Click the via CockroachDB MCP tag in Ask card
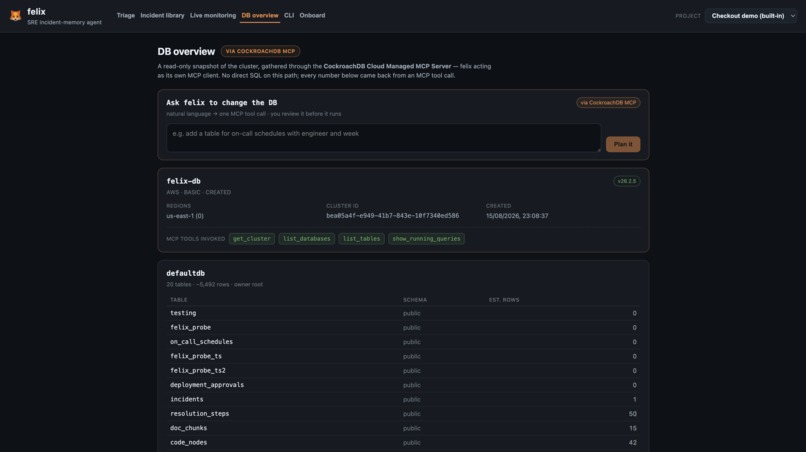Viewport: 806px width, 452px height. (608, 103)
